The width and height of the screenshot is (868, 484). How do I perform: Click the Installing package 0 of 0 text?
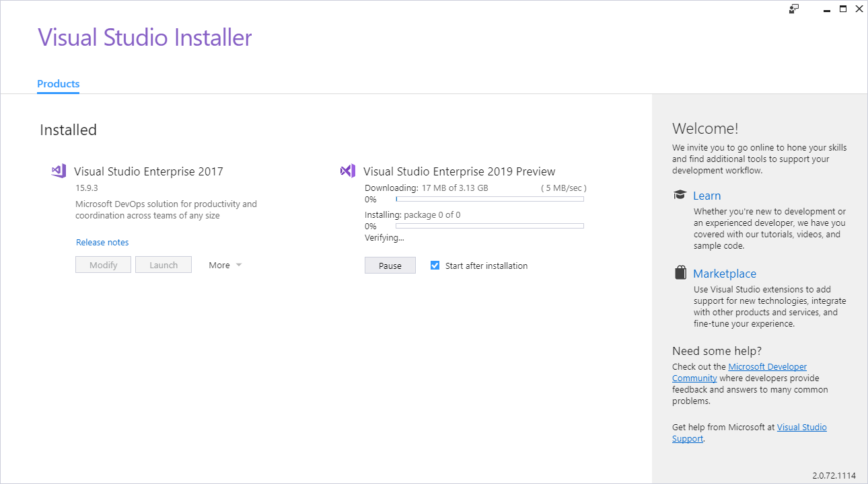pos(412,215)
